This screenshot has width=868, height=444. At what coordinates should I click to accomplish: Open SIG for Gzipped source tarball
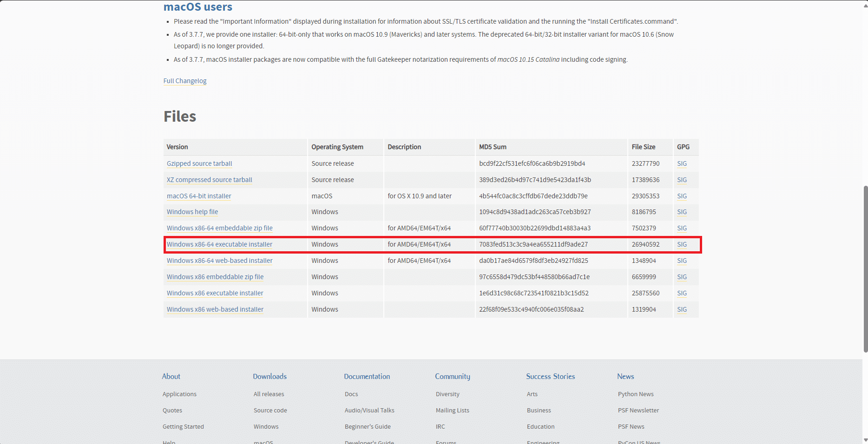click(x=682, y=163)
